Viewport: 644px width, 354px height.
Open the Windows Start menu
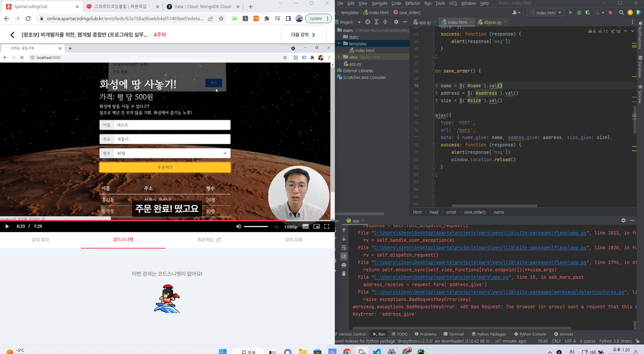pos(223,351)
